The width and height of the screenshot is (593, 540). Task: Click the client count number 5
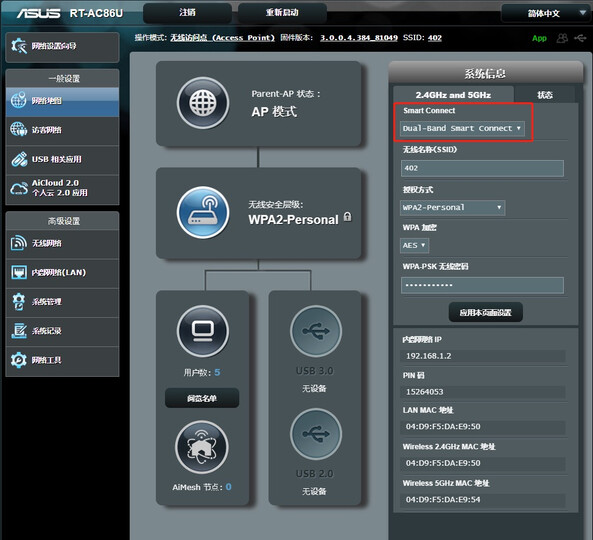[217, 372]
